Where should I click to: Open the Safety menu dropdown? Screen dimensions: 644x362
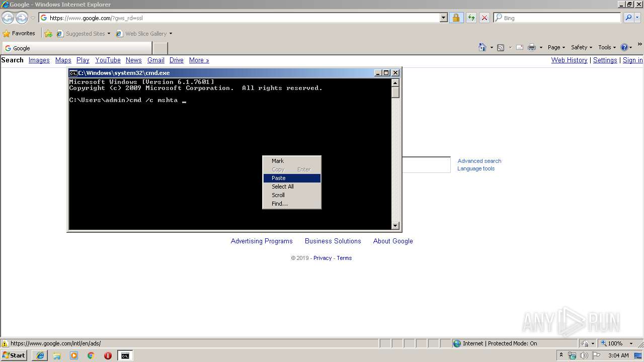(582, 47)
